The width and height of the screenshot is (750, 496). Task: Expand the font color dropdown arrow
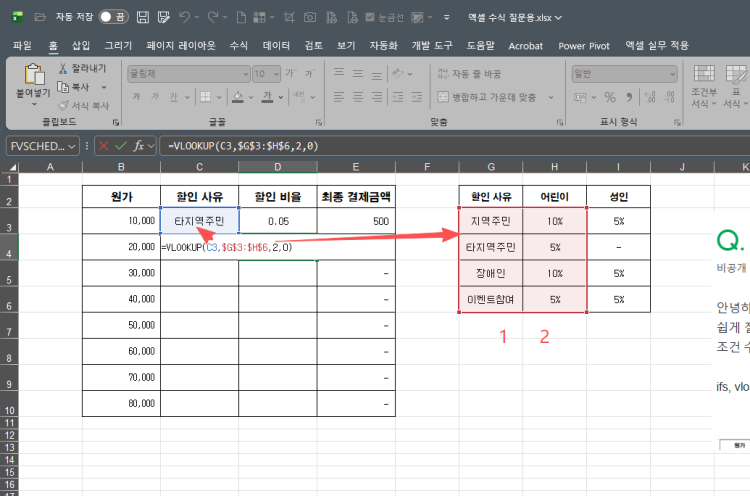click(x=281, y=98)
